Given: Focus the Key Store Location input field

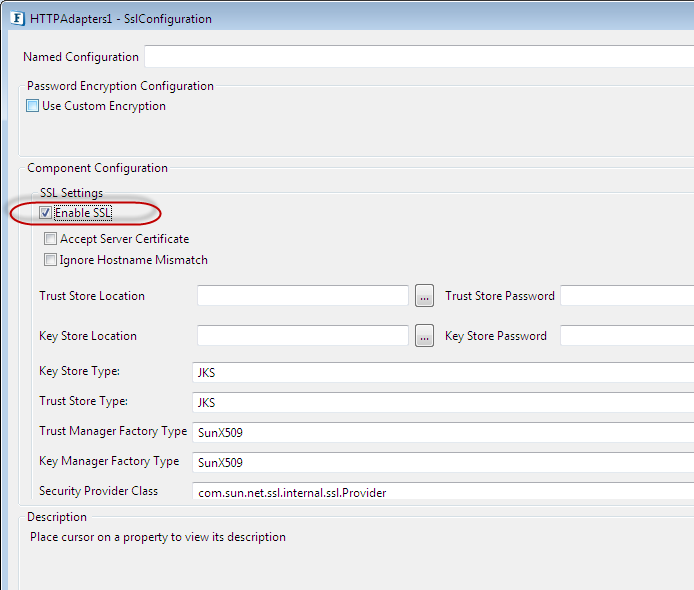Looking at the screenshot, I should (x=302, y=336).
